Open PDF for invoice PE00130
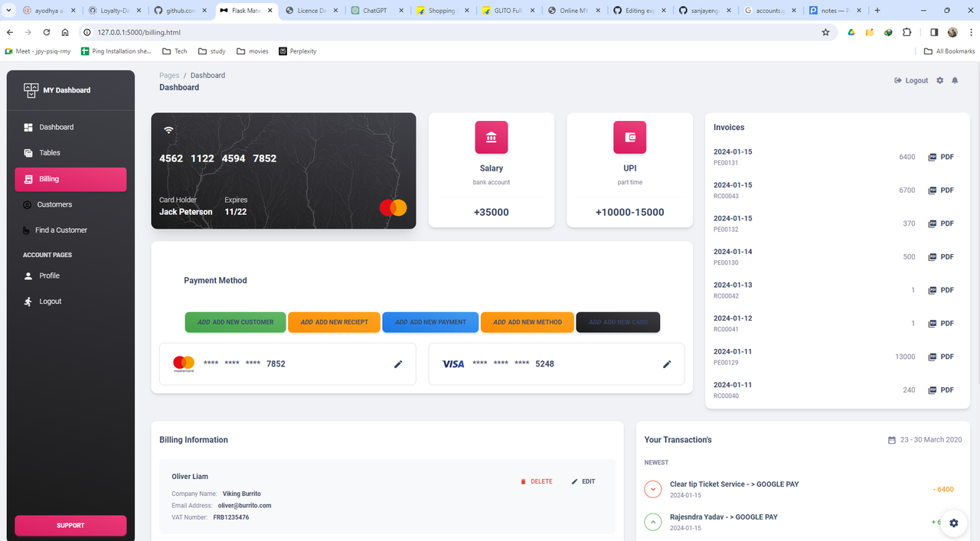This screenshot has width=980, height=541. (941, 257)
